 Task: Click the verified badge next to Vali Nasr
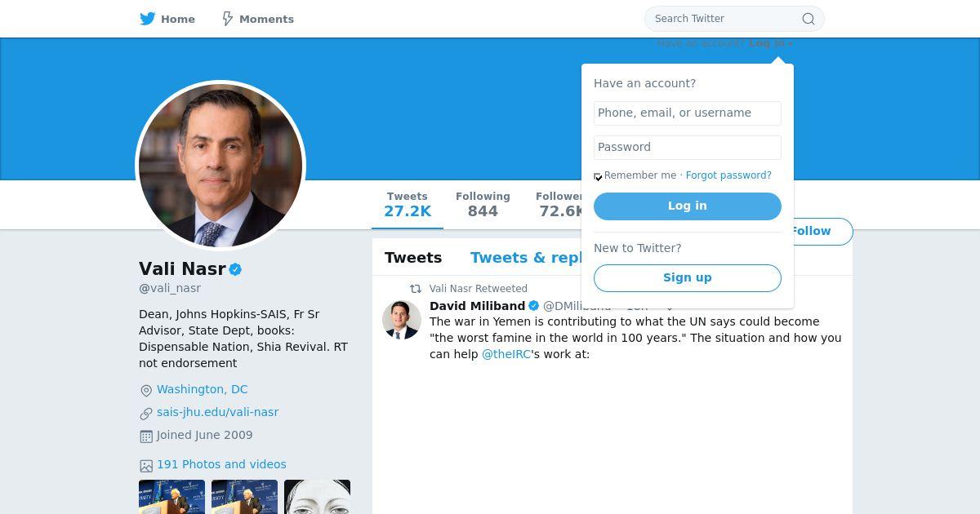(x=235, y=269)
